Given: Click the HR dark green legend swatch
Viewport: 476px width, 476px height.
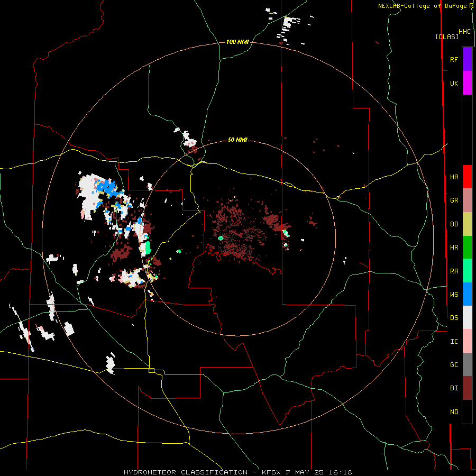Looking at the screenshot, I should coord(467,248).
